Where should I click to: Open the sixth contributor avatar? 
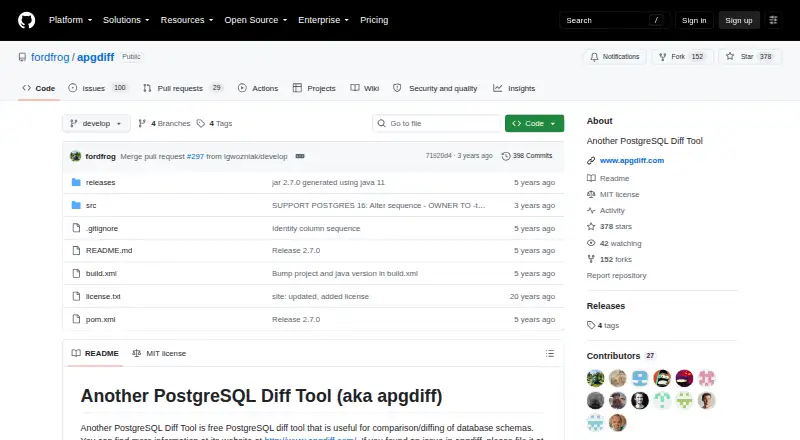pos(707,378)
